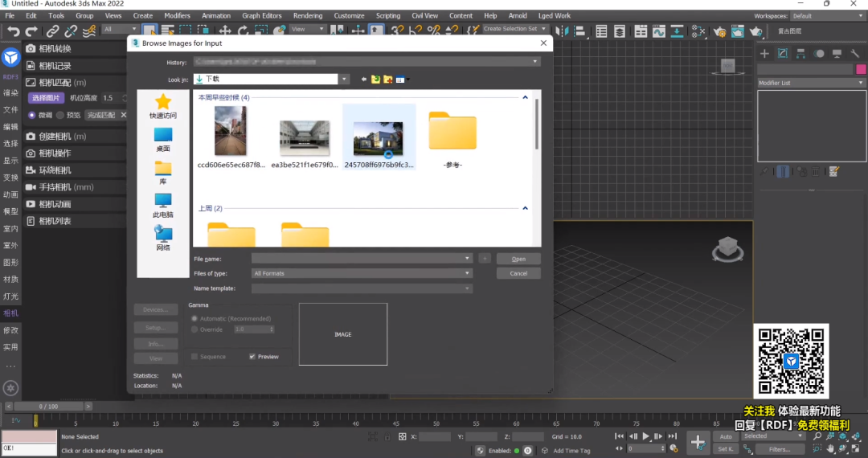Click the 0 / 100 time slider
The height and width of the screenshot is (458, 868).
(x=48, y=407)
